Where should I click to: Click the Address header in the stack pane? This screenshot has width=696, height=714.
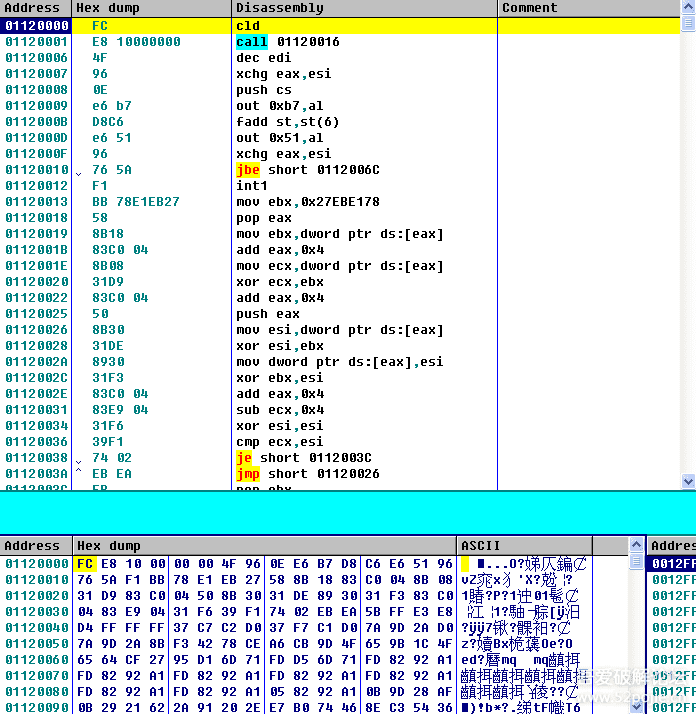(x=671, y=546)
